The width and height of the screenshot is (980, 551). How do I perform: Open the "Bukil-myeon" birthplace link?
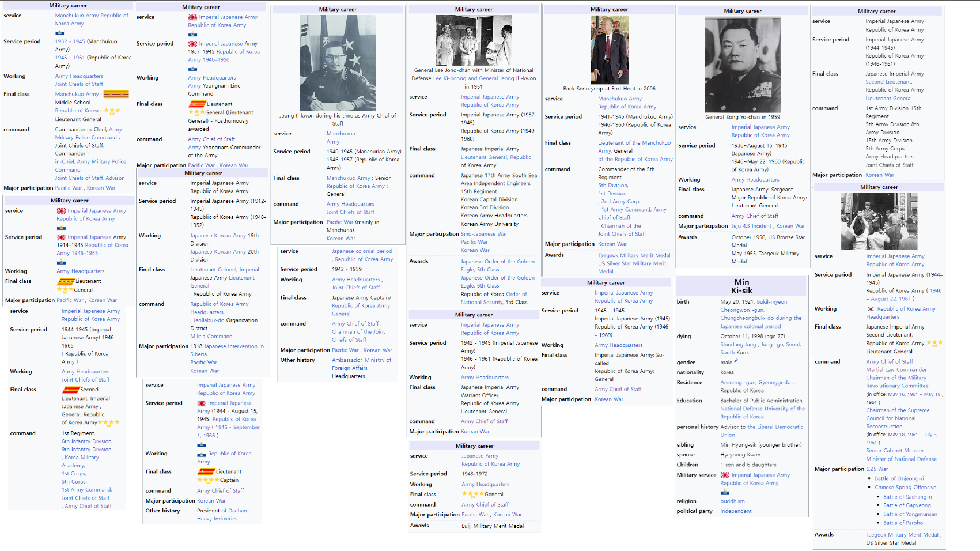click(x=772, y=302)
